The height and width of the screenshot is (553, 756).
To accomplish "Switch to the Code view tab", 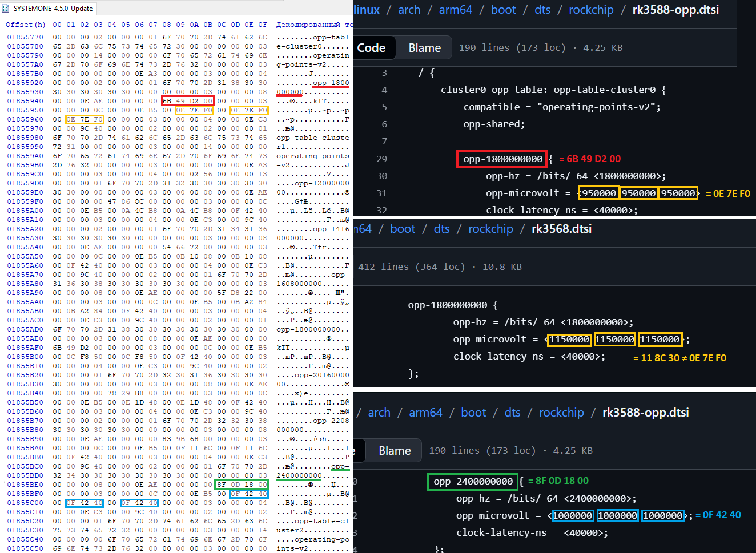I will [x=371, y=48].
